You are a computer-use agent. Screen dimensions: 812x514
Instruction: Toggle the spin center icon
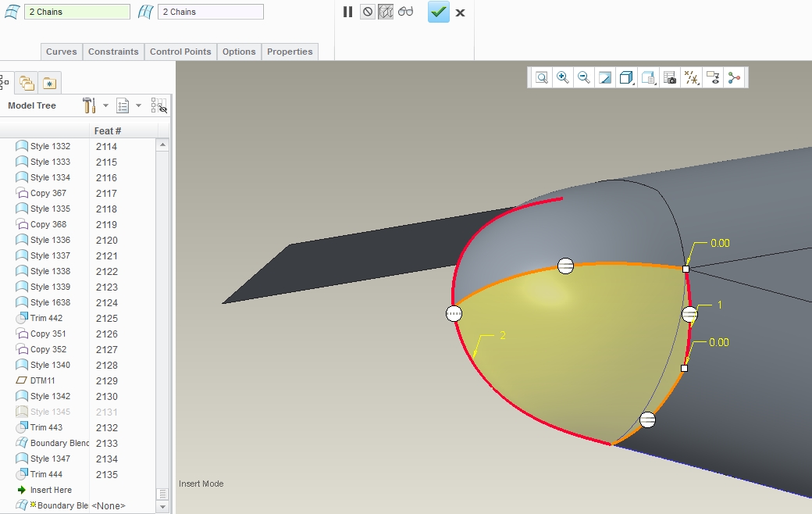pyautogui.click(x=735, y=77)
